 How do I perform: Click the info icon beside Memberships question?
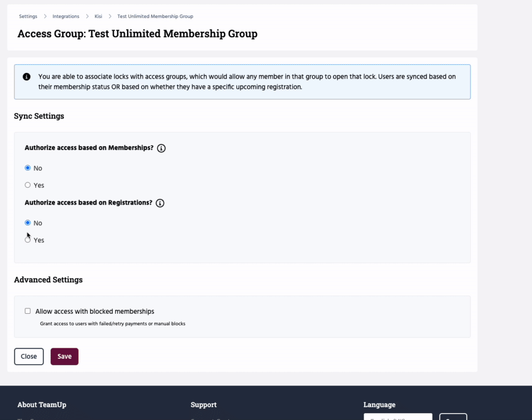point(162,148)
